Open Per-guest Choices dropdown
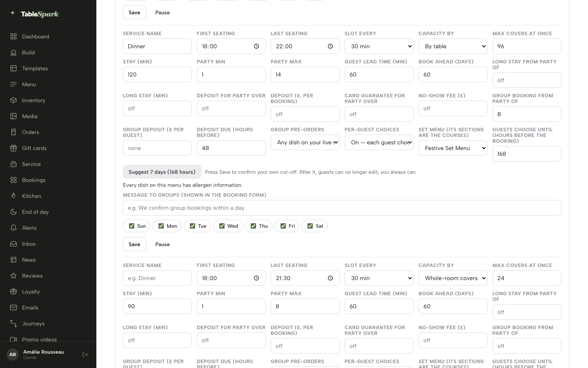This screenshot has width=588, height=368. pyautogui.click(x=379, y=142)
